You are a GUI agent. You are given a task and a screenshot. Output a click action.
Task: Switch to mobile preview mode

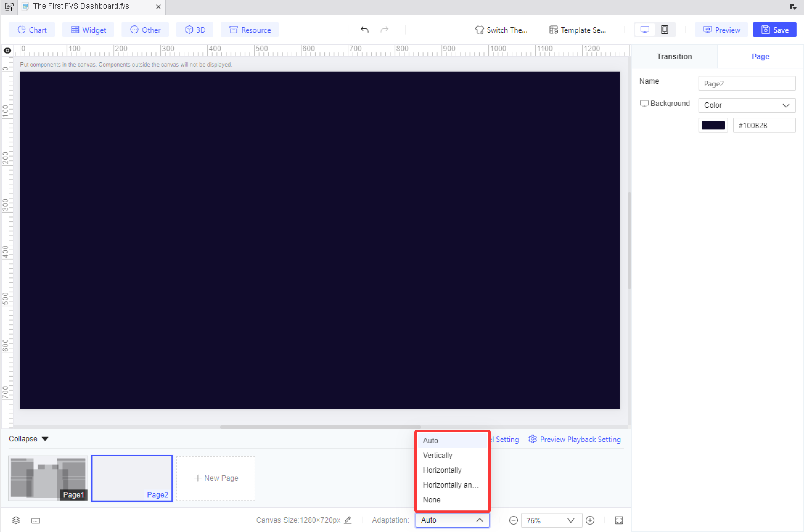664,30
